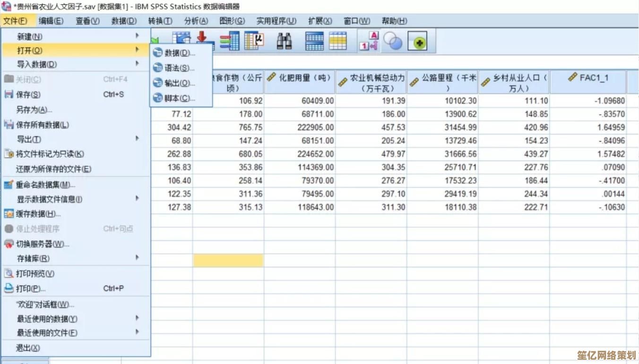Click the Use Variable Sets circles icon
The width and height of the screenshot is (639, 364).
392,41
